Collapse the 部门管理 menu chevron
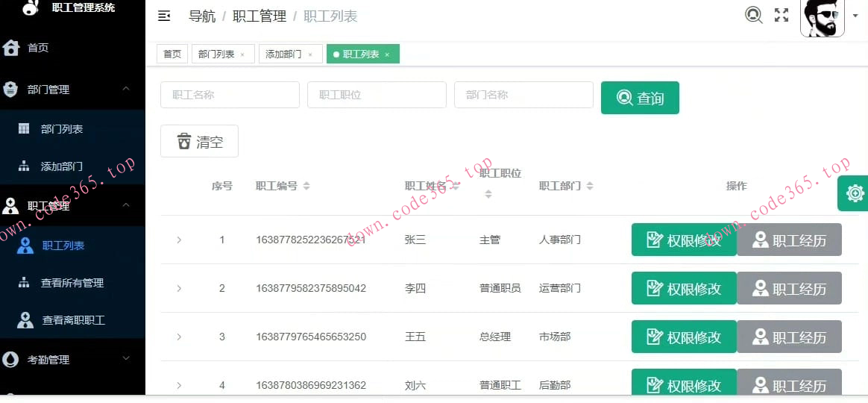The width and height of the screenshot is (868, 403). coord(126,89)
